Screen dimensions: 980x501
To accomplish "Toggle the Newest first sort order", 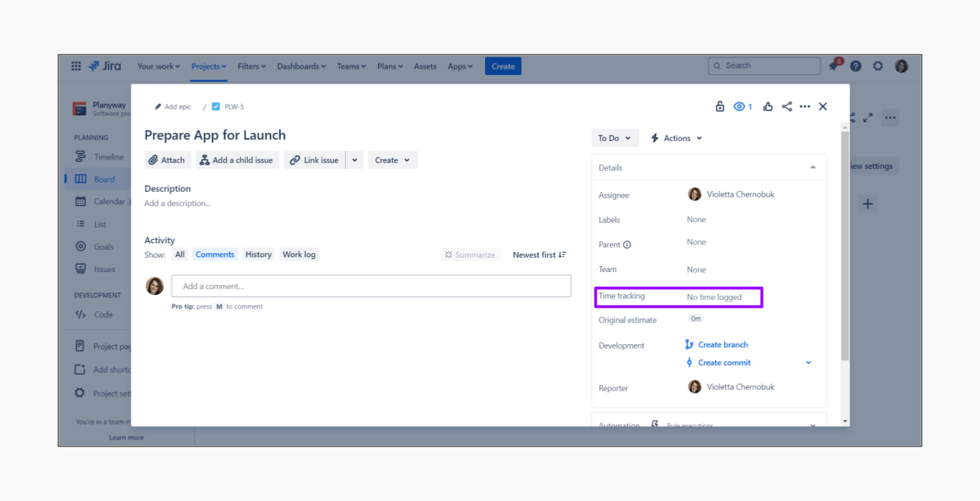I will [x=539, y=255].
